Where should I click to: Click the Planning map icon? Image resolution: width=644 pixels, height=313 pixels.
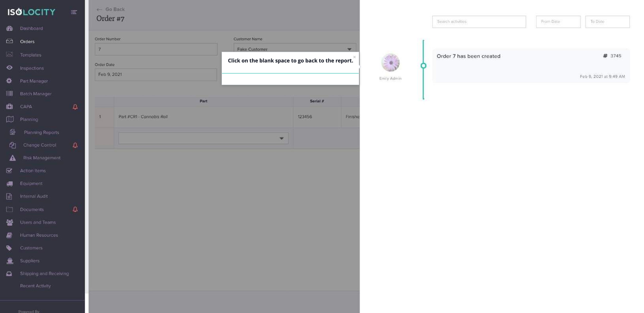(10, 119)
